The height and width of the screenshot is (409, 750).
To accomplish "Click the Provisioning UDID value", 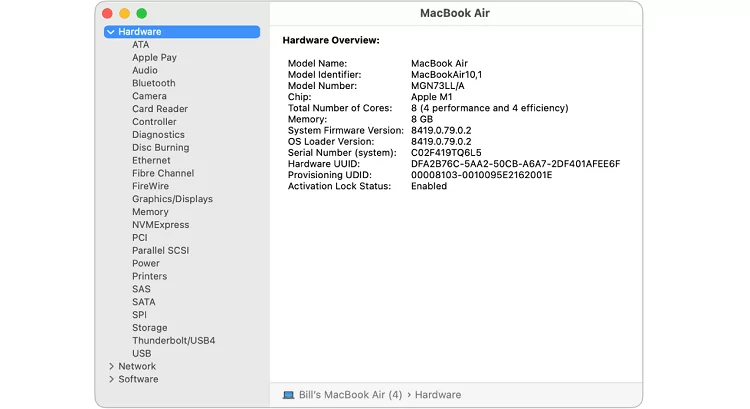I will pyautogui.click(x=482, y=175).
